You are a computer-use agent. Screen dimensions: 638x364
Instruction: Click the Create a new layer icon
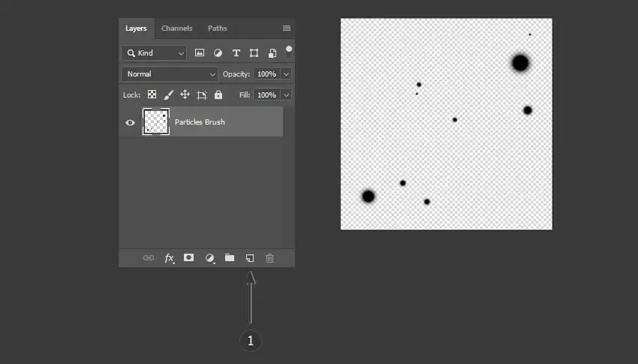(250, 258)
